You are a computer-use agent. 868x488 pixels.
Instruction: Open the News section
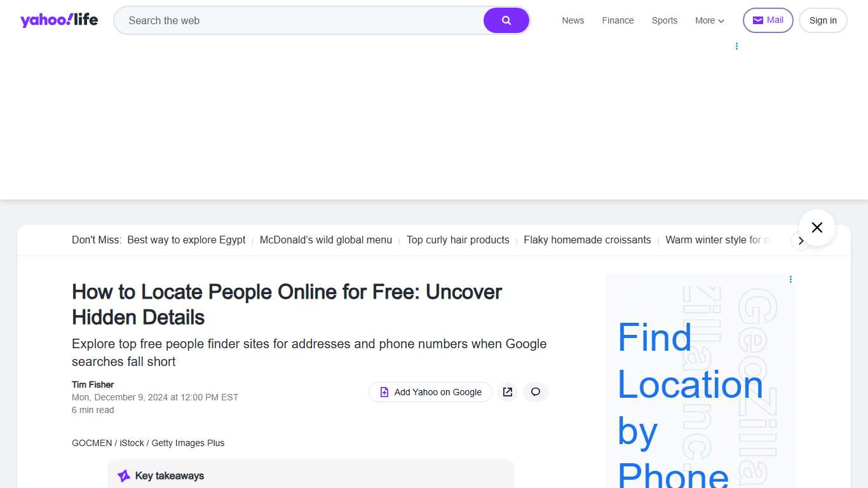[x=573, y=20]
